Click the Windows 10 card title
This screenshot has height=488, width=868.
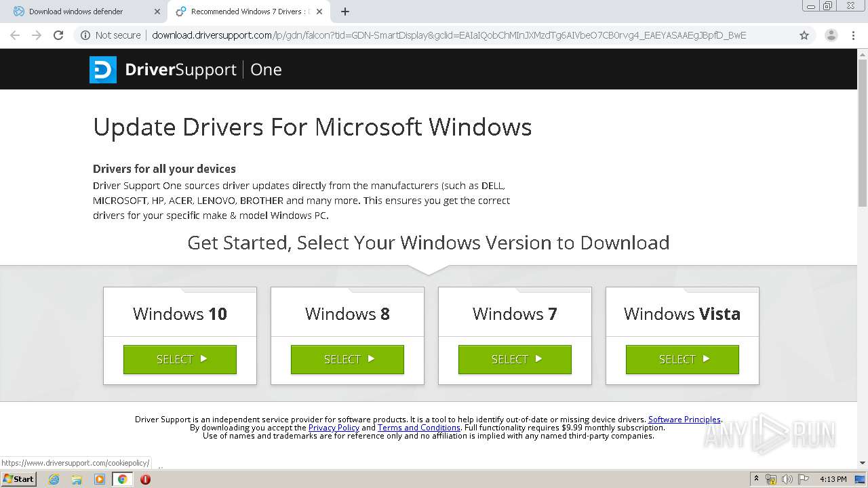point(180,314)
